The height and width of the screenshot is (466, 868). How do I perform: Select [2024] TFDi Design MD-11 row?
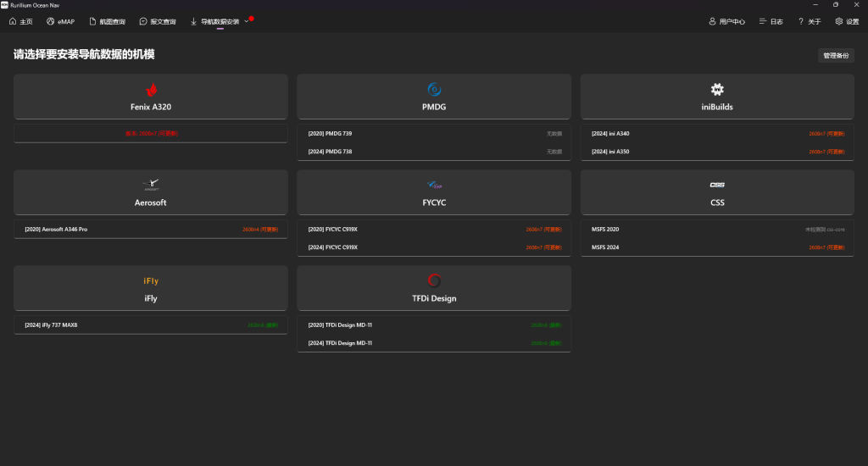coord(434,342)
